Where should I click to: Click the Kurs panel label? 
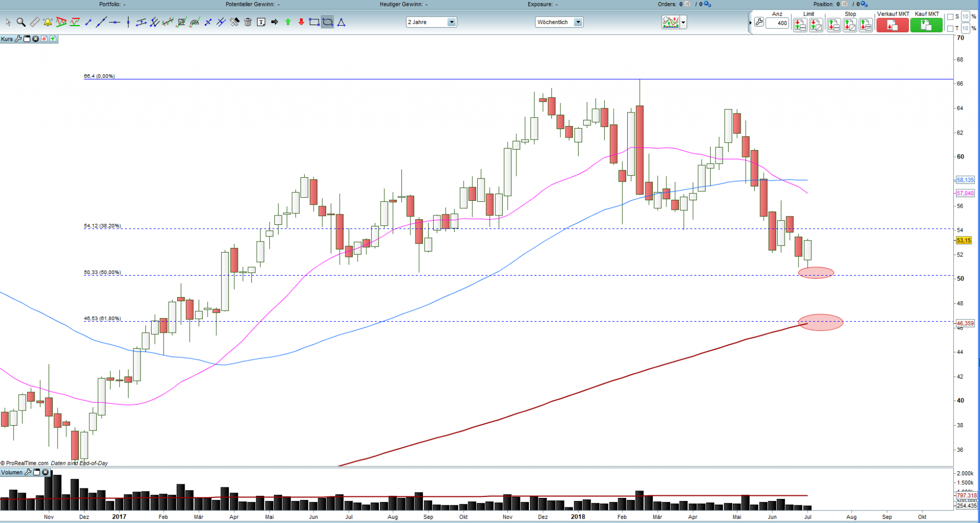pos(7,39)
